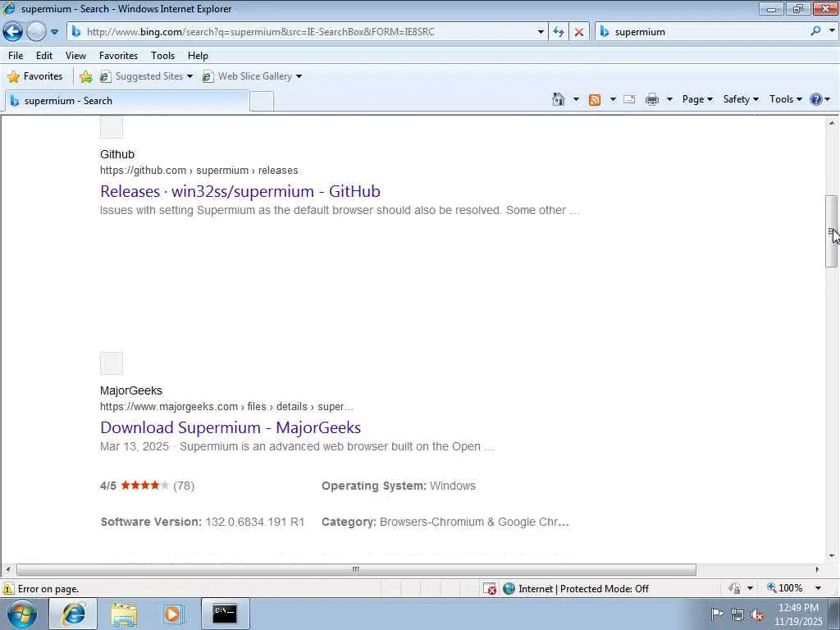Click the privacy/security status bar icon
840x630 pixels.
pos(734,589)
